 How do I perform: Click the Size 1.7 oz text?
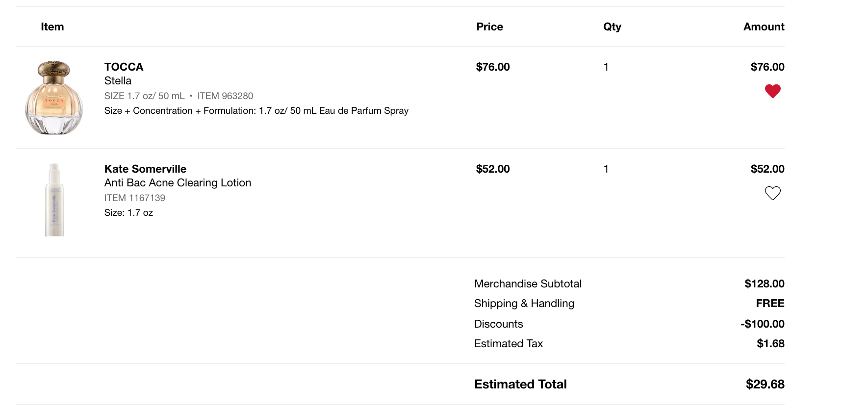(128, 212)
